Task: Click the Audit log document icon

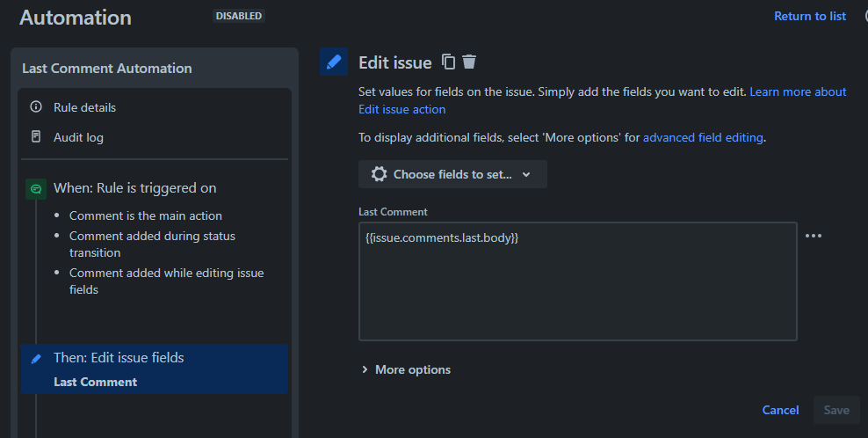Action: tap(36, 136)
